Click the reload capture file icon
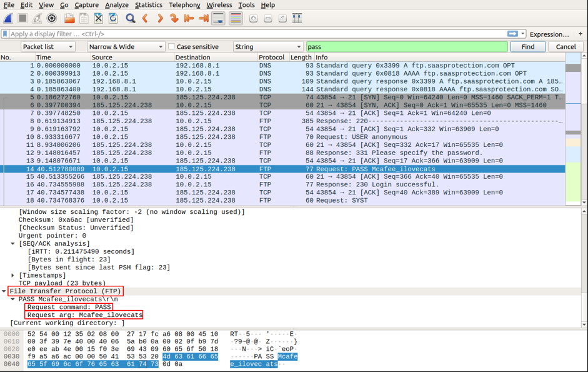 click(x=113, y=19)
